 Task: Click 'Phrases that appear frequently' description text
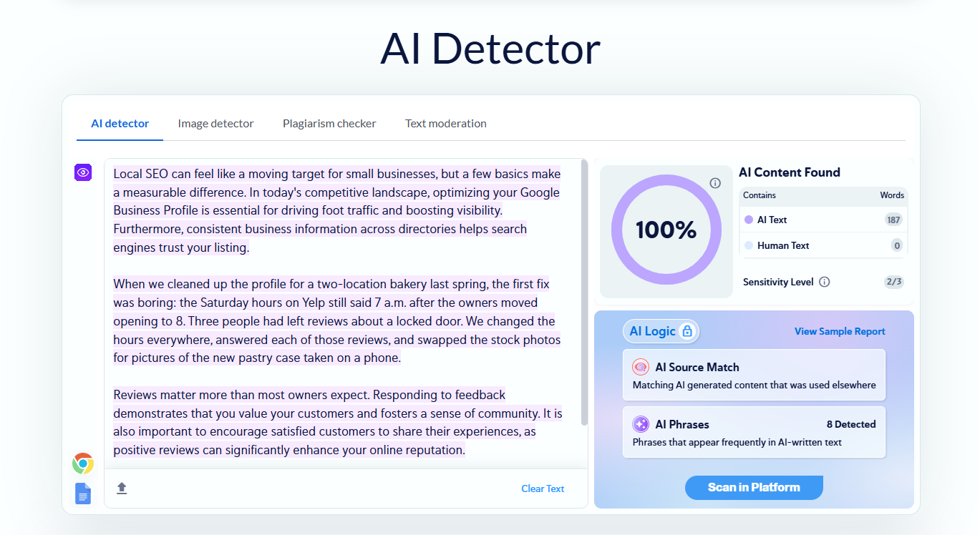[737, 442]
